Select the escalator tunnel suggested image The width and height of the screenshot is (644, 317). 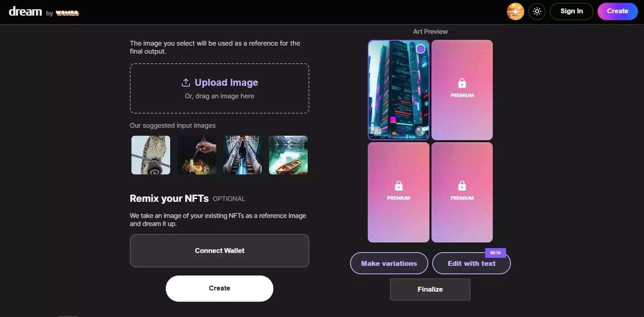click(x=243, y=155)
